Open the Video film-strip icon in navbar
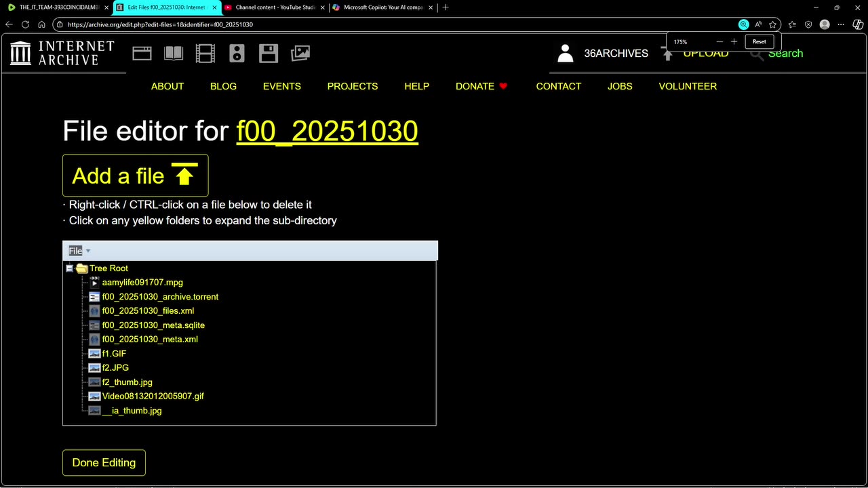This screenshot has width=868, height=488. point(205,54)
